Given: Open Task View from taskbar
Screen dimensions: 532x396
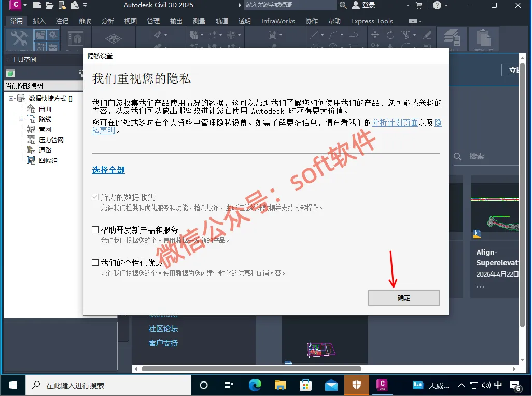Looking at the screenshot, I should [229, 385].
